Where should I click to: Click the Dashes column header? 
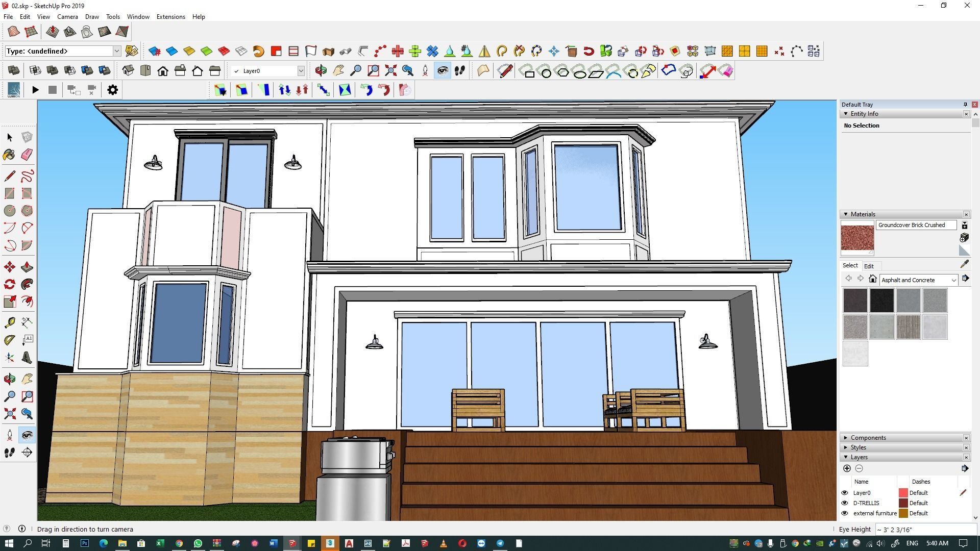921,482
